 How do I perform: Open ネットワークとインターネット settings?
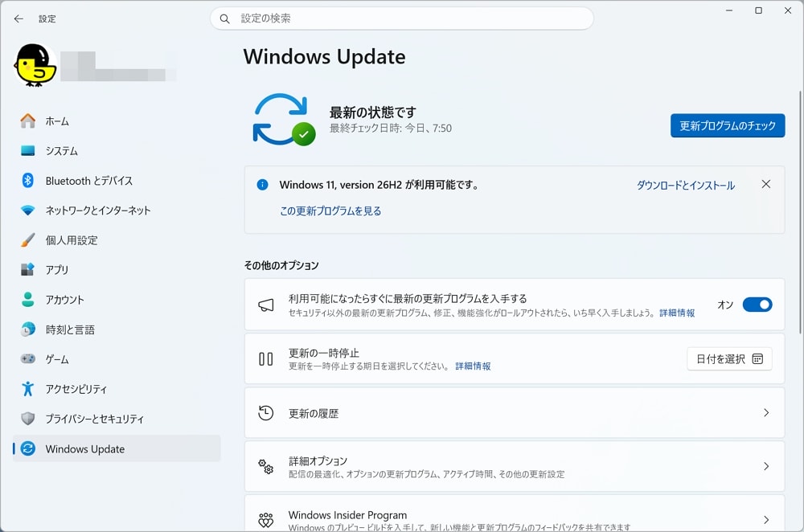pyautogui.click(x=117, y=210)
